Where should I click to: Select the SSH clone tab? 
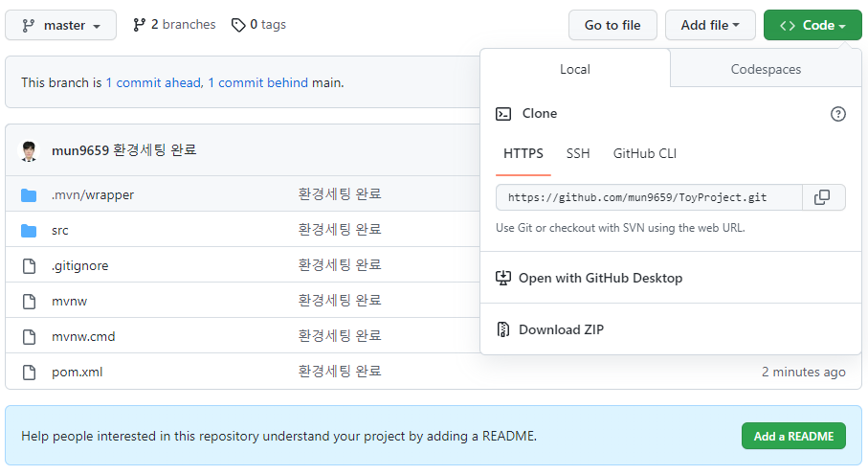[578, 153]
